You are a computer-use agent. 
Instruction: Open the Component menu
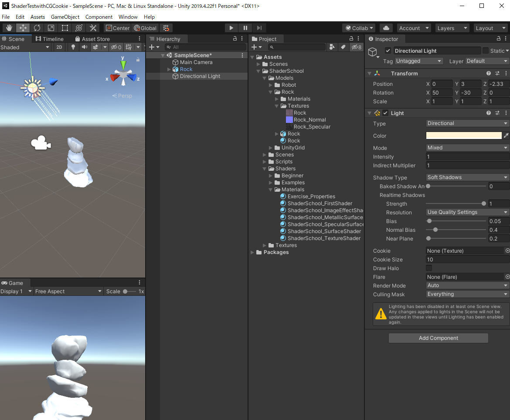click(99, 17)
